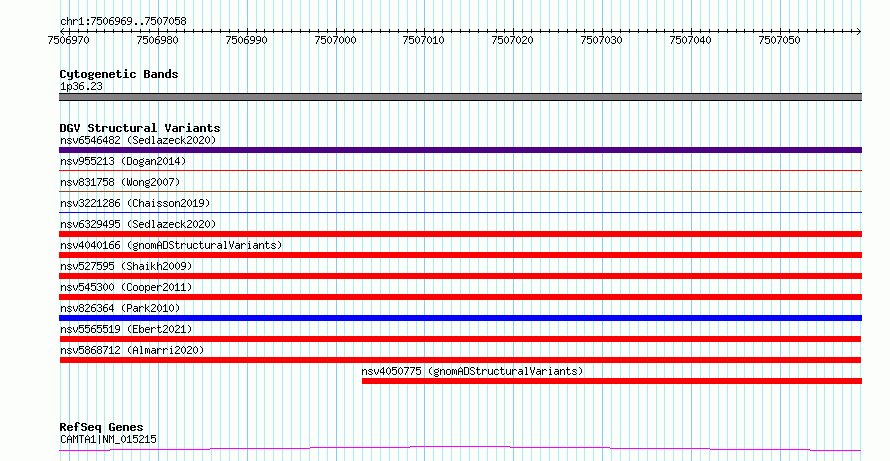Select the red bar under nsv6329495
This screenshot has width=890, height=461.
460,234
